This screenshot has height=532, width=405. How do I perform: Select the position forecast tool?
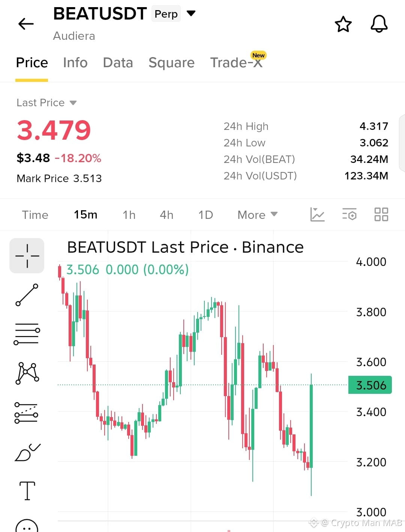coord(26,413)
